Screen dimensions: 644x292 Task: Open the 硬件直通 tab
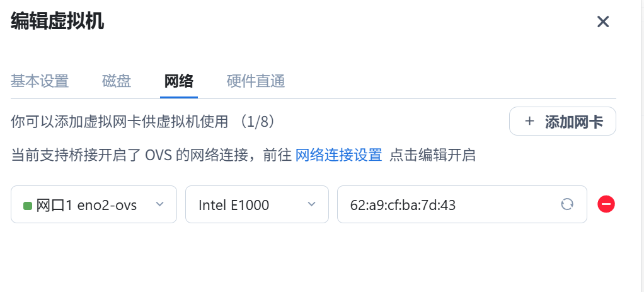coord(256,81)
